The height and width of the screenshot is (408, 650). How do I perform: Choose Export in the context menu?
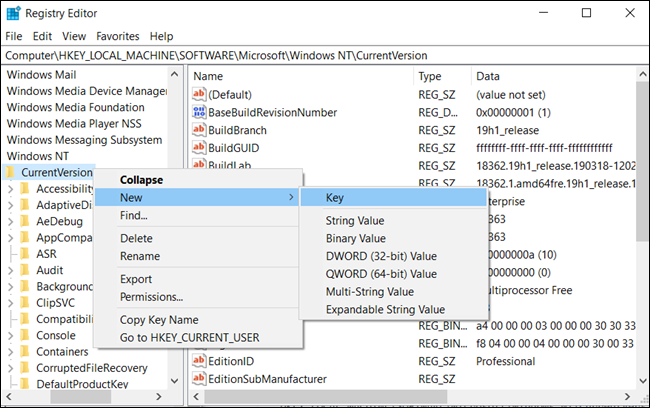198,279
